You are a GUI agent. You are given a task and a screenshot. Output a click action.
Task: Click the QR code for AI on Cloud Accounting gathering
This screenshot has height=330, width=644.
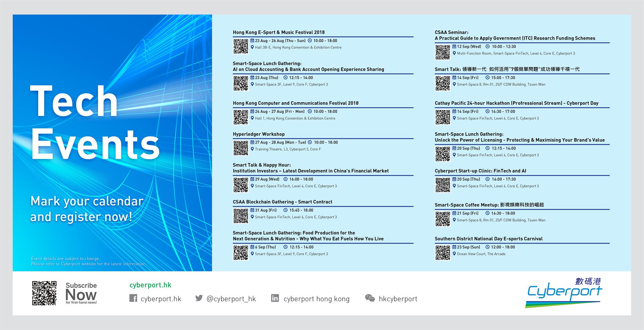pyautogui.click(x=240, y=83)
